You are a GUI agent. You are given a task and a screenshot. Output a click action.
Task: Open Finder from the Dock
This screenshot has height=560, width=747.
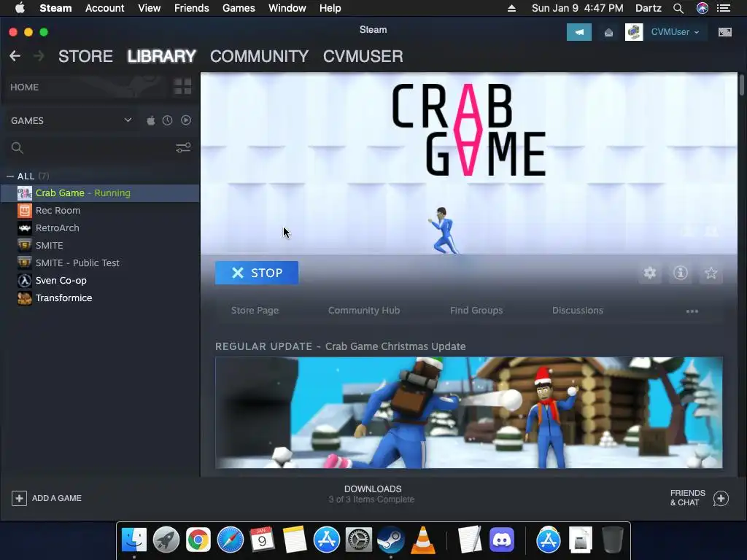(134, 540)
